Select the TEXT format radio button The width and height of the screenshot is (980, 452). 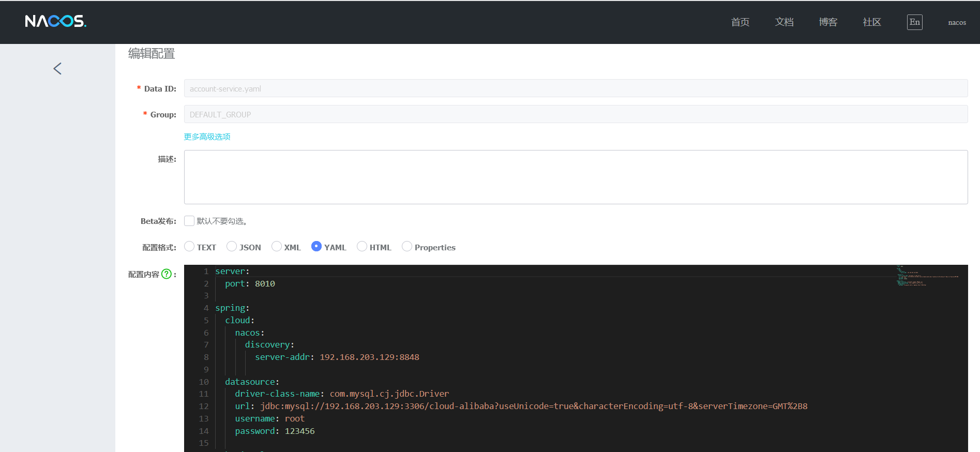(x=189, y=247)
